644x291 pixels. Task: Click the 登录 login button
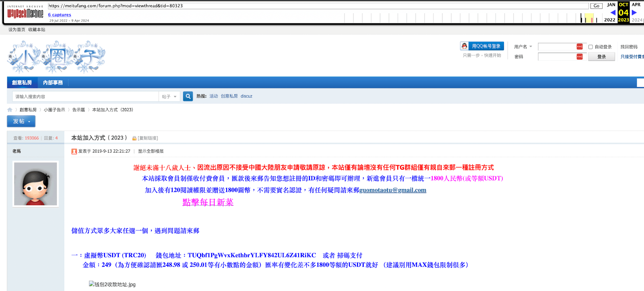click(601, 57)
